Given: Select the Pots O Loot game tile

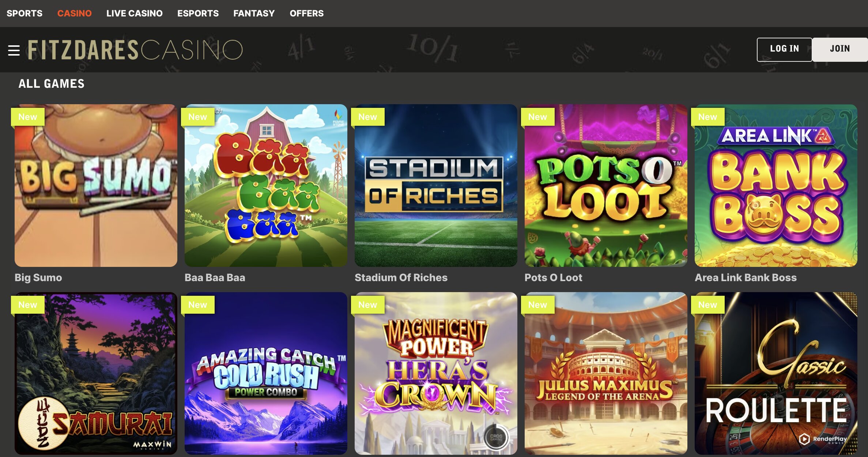Looking at the screenshot, I should pos(606,186).
